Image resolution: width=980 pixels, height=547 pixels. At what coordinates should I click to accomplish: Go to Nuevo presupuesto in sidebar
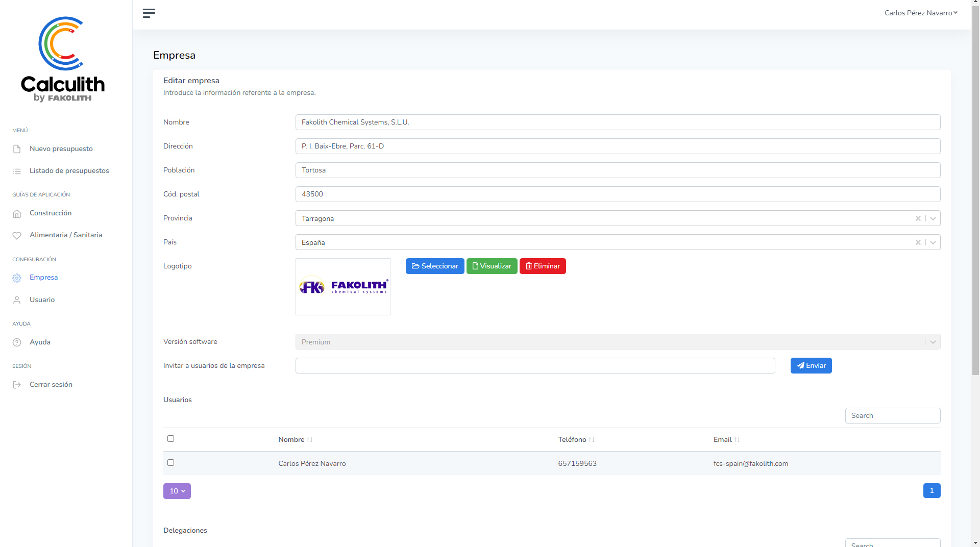pyautogui.click(x=61, y=149)
